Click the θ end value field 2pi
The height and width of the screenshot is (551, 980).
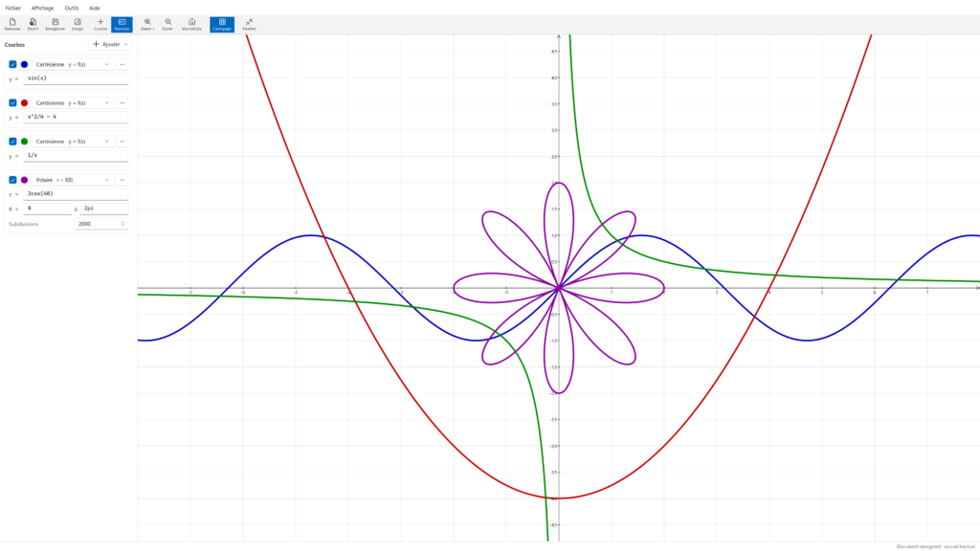point(103,208)
